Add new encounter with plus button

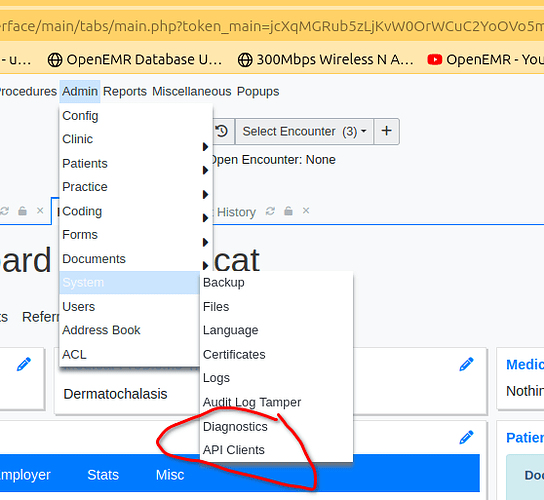point(386,131)
